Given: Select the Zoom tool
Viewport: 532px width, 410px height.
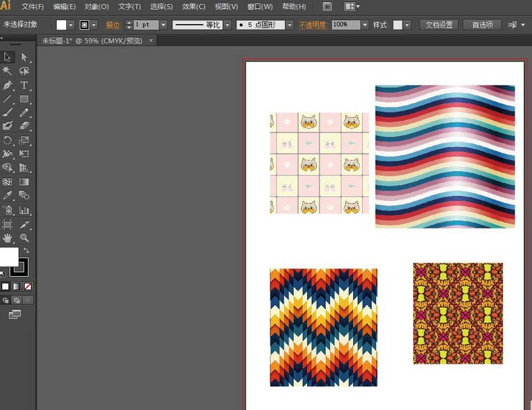Looking at the screenshot, I should [x=24, y=238].
